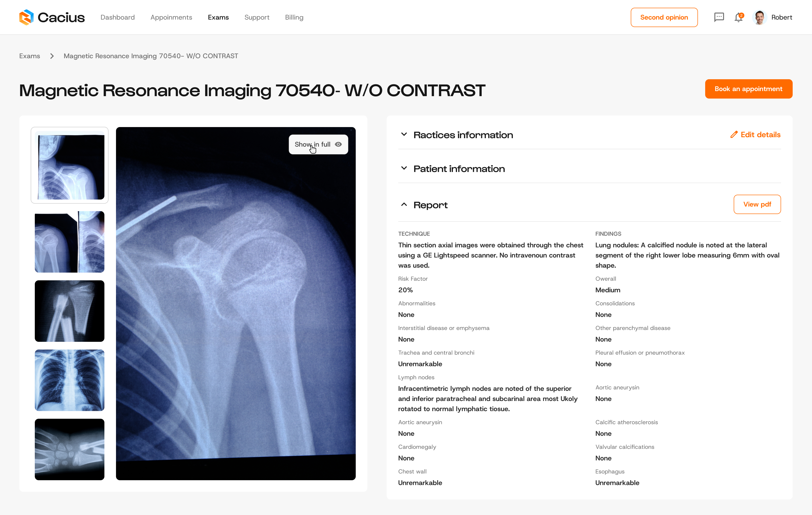Open the notifications bell icon
Viewport: 812px width, 515px height.
click(x=739, y=17)
